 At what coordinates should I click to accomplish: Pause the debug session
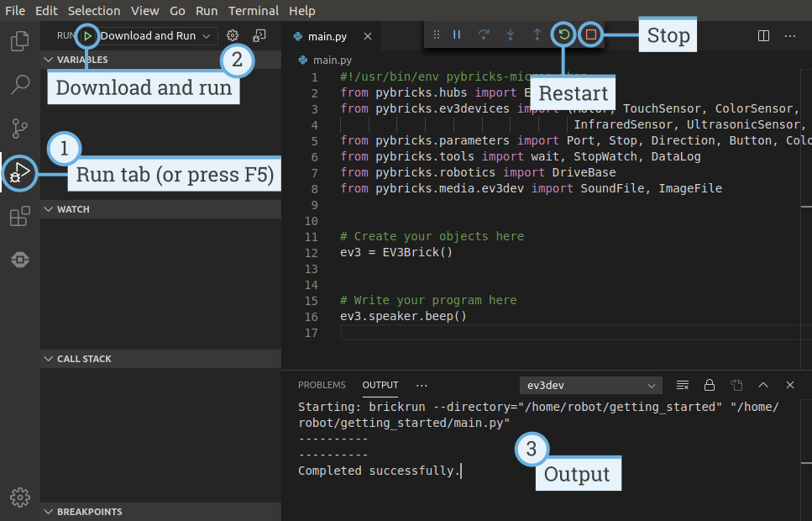457,35
